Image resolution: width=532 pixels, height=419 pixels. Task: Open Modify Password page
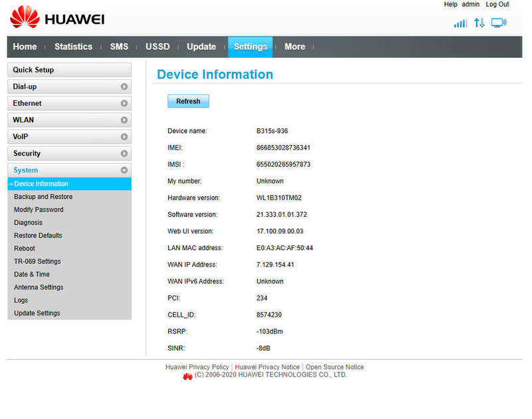pos(39,209)
